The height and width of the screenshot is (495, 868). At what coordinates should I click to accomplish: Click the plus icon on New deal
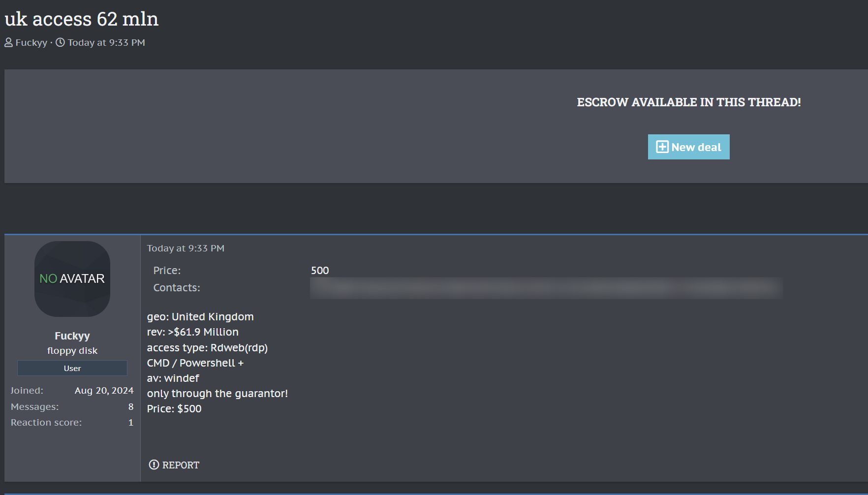(x=662, y=147)
